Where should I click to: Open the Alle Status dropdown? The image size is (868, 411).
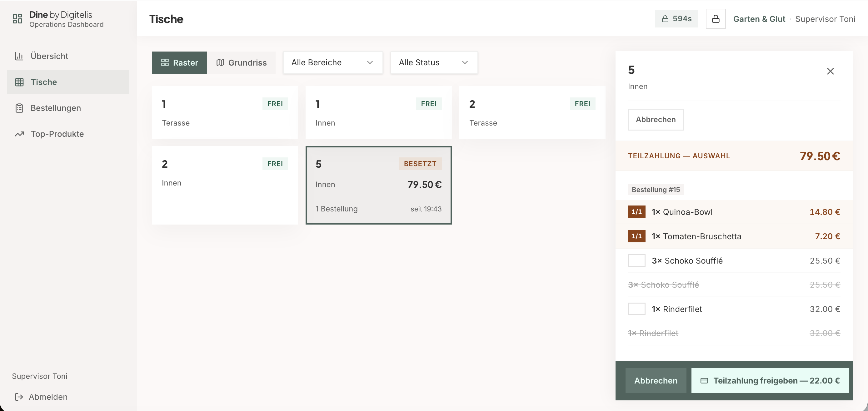pos(434,63)
